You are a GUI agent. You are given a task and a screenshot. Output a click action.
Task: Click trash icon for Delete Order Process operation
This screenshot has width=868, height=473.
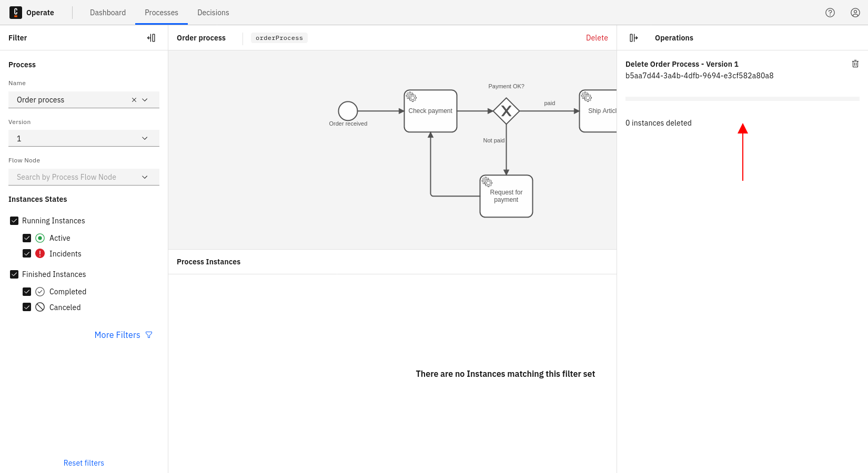pyautogui.click(x=855, y=64)
